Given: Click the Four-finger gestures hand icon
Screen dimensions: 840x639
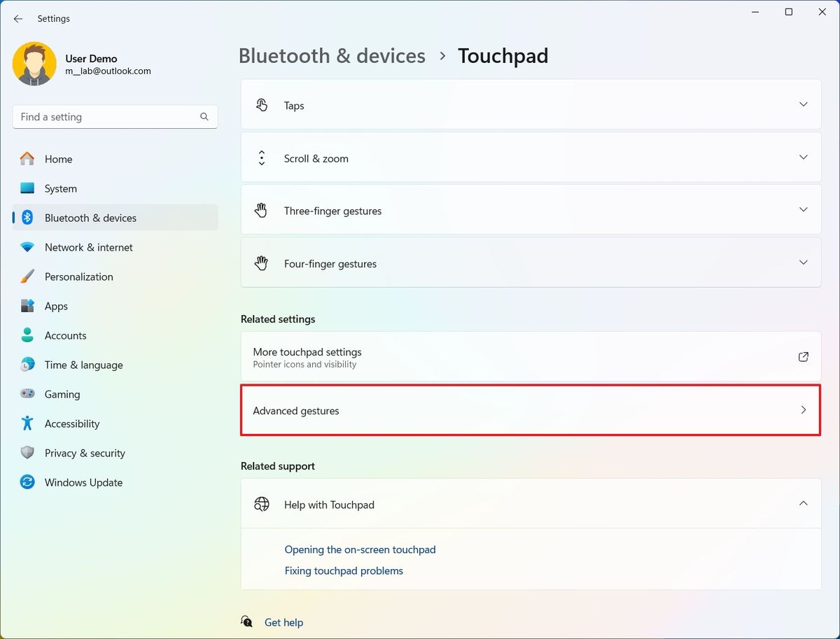Looking at the screenshot, I should (x=262, y=263).
